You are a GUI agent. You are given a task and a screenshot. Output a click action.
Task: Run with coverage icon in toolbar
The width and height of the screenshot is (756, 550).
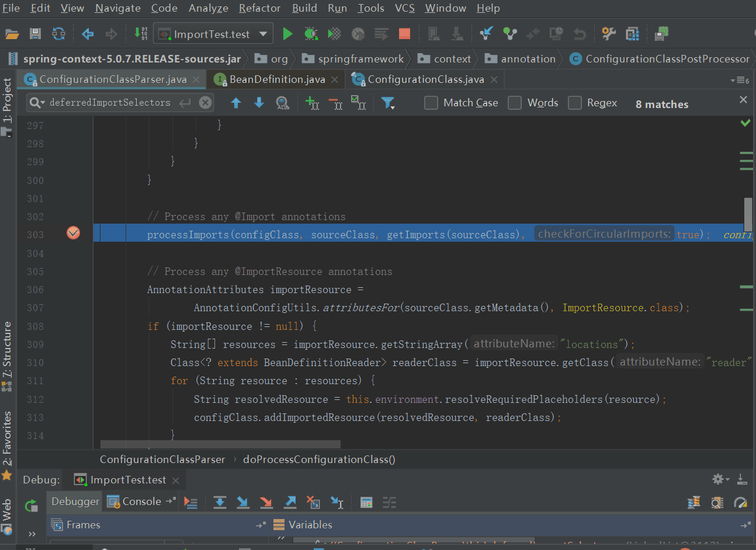pos(334,34)
